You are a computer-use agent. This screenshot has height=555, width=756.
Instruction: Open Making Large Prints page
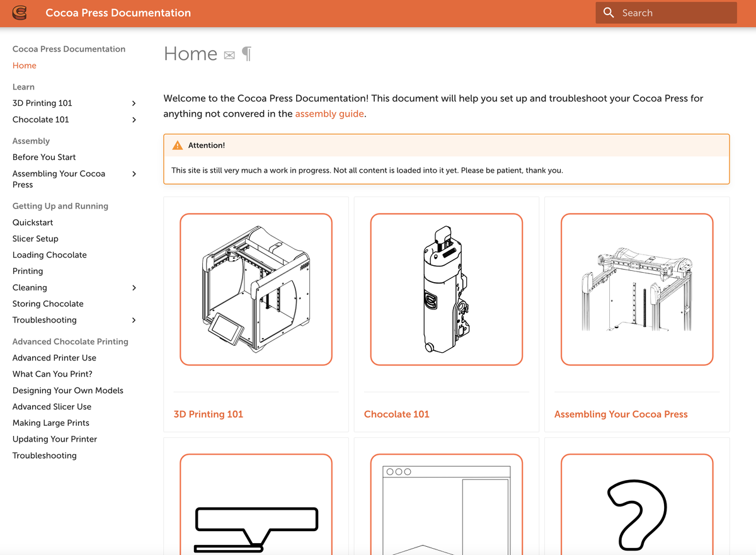tap(51, 423)
